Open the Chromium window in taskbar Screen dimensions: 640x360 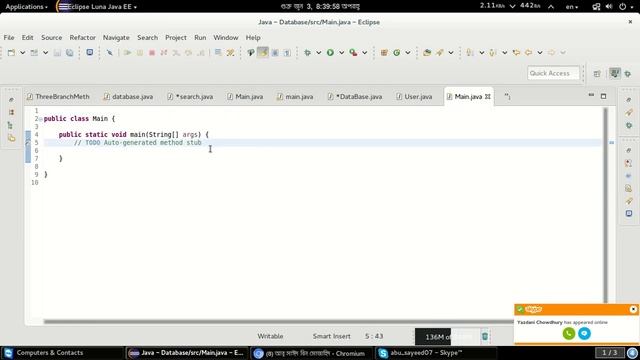310,353
